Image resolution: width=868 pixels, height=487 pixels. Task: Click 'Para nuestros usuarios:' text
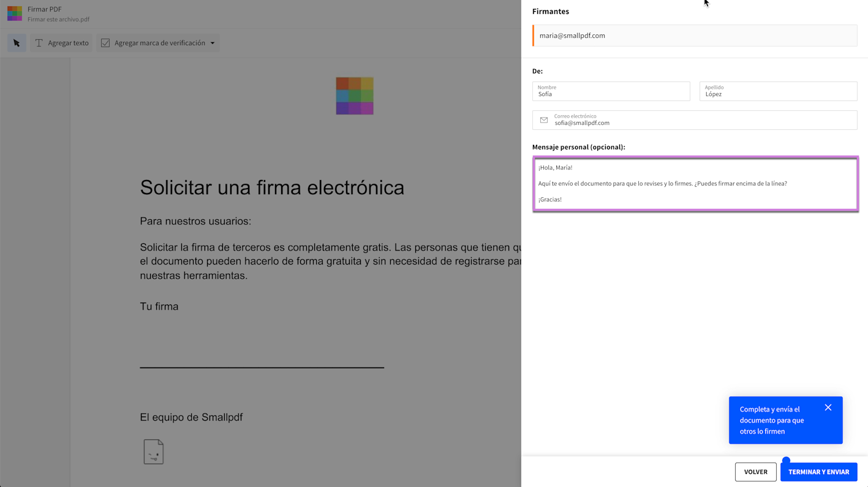(x=195, y=221)
